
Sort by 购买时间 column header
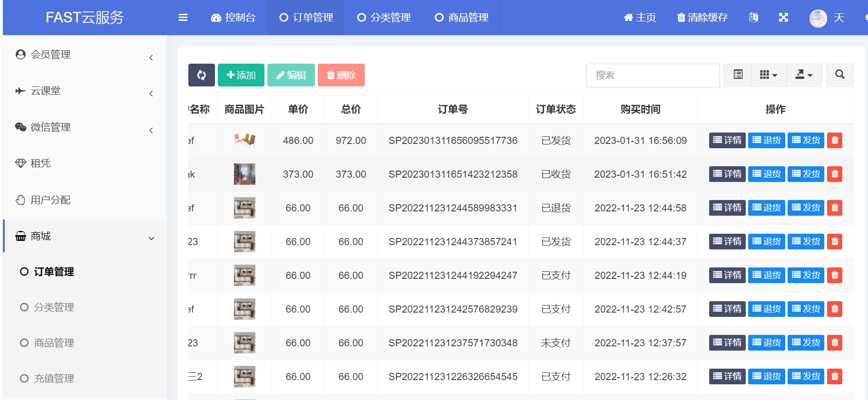point(640,109)
